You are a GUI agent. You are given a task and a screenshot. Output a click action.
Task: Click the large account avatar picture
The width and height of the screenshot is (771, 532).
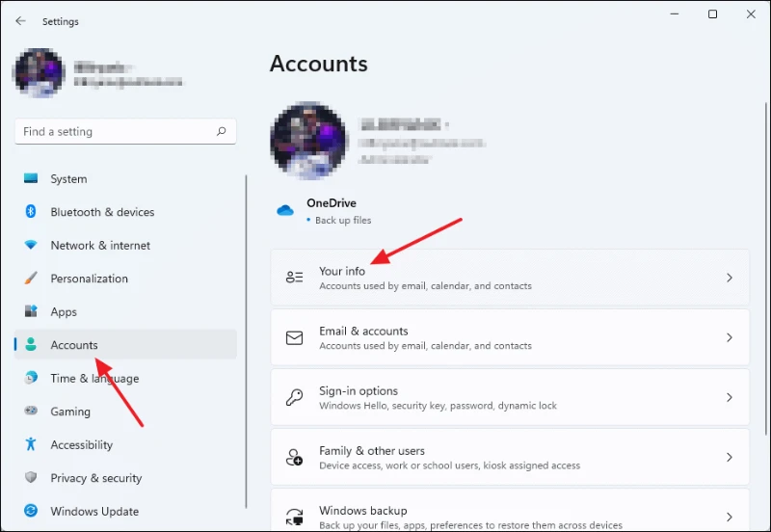(x=308, y=141)
